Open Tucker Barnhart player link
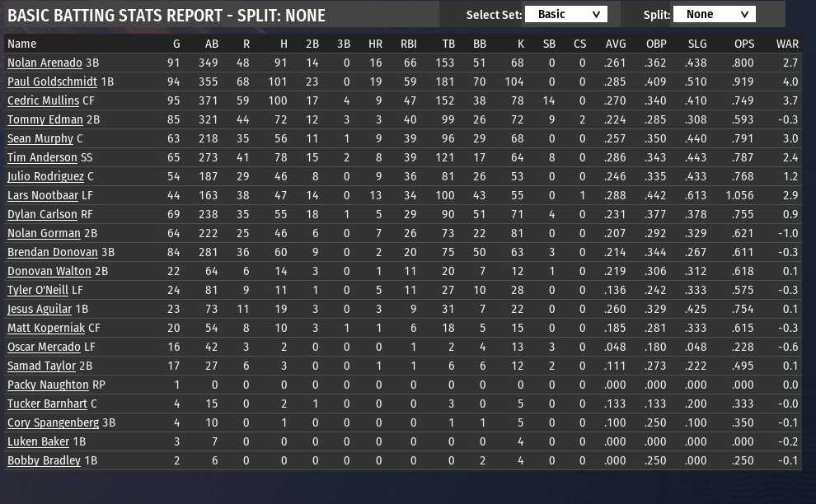 47,404
